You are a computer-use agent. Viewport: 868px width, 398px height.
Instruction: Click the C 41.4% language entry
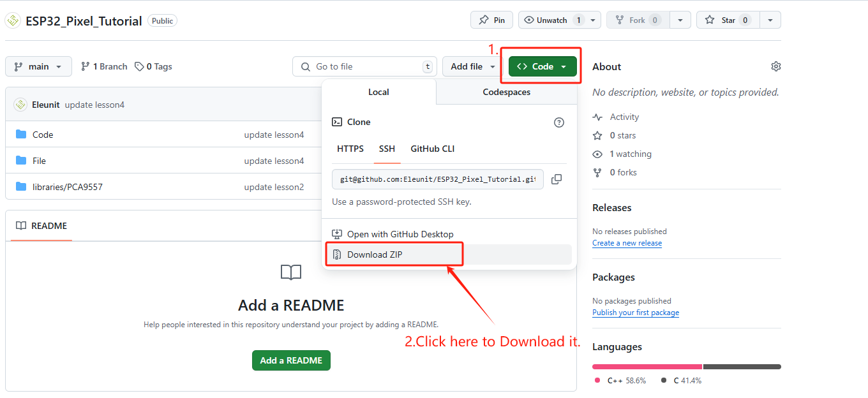tap(681, 381)
